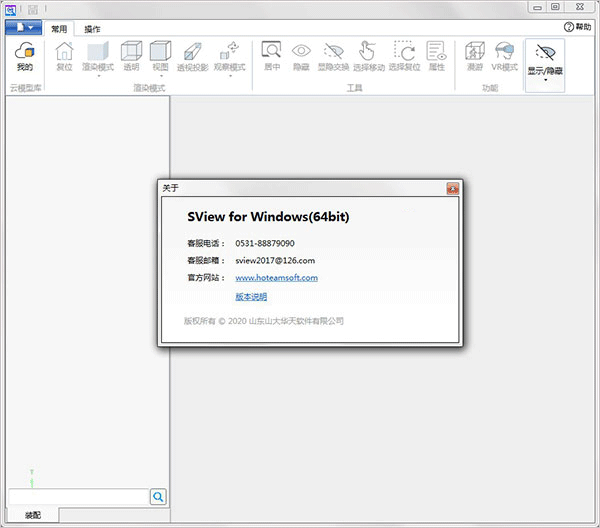Toggle the 隐藏 eye icon
This screenshot has width=600, height=528.
[301, 56]
